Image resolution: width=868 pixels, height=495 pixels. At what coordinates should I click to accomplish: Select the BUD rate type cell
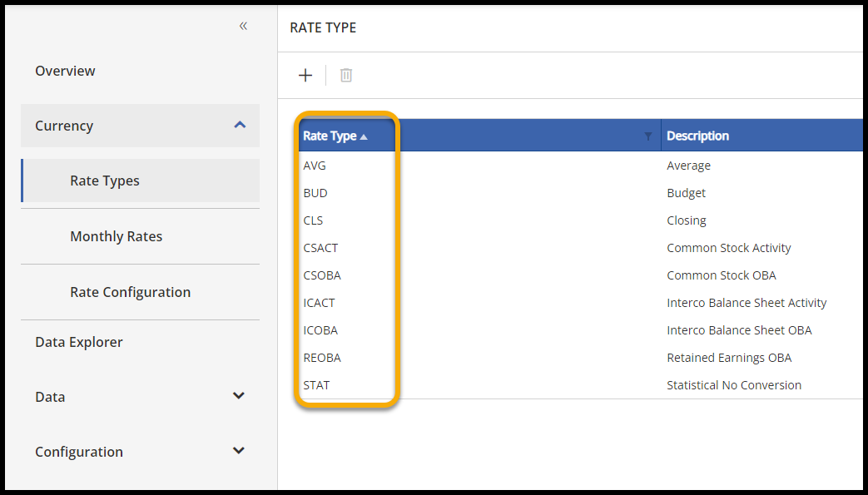point(315,193)
